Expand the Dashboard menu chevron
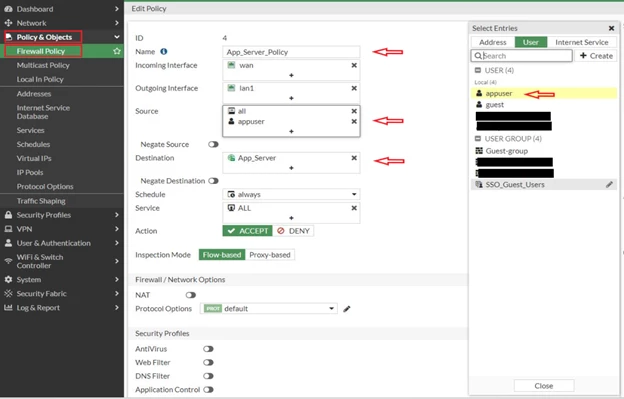This screenshot has width=624, height=399. click(x=117, y=9)
